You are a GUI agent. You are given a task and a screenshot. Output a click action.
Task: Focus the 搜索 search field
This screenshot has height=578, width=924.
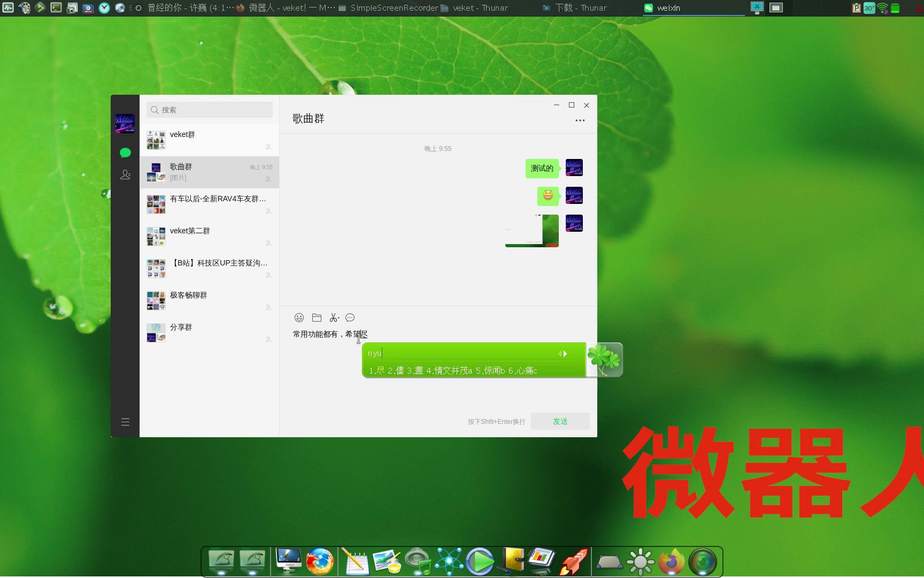tap(210, 110)
